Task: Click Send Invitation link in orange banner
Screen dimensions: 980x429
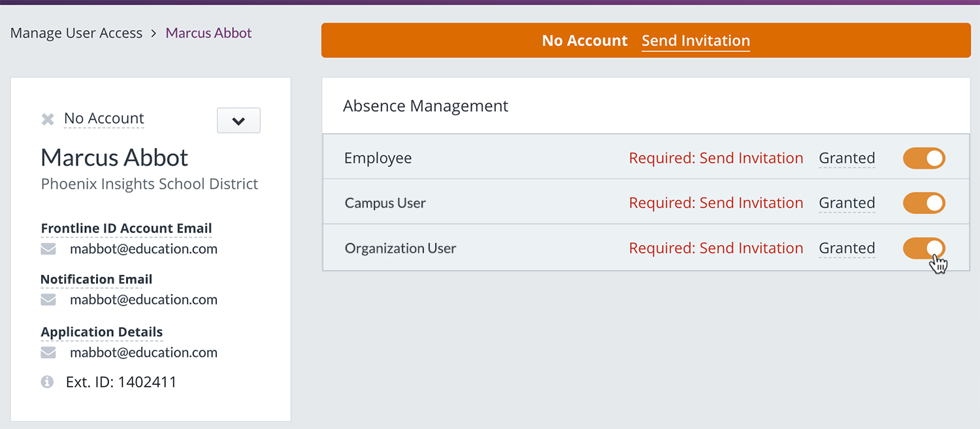Action: point(696,40)
